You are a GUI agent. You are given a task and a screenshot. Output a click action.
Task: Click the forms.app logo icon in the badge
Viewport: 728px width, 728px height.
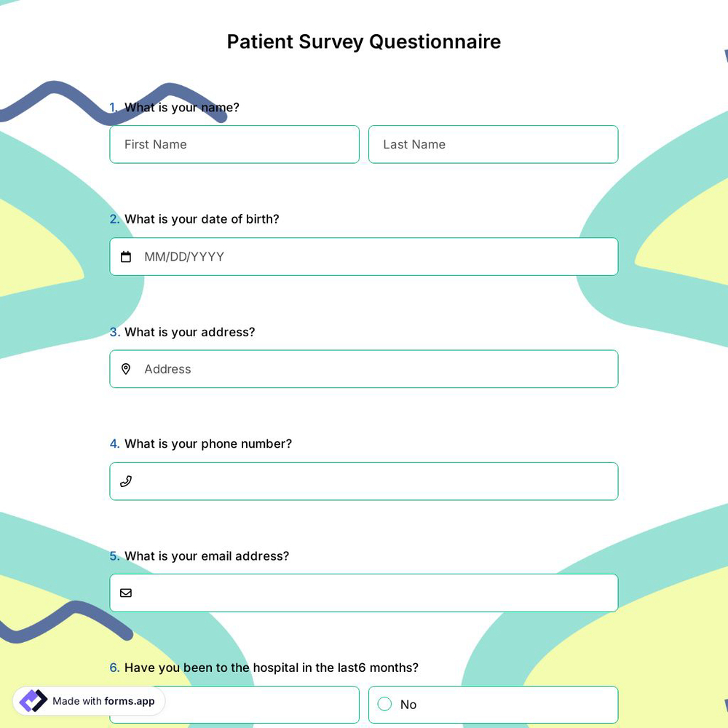coord(32,700)
